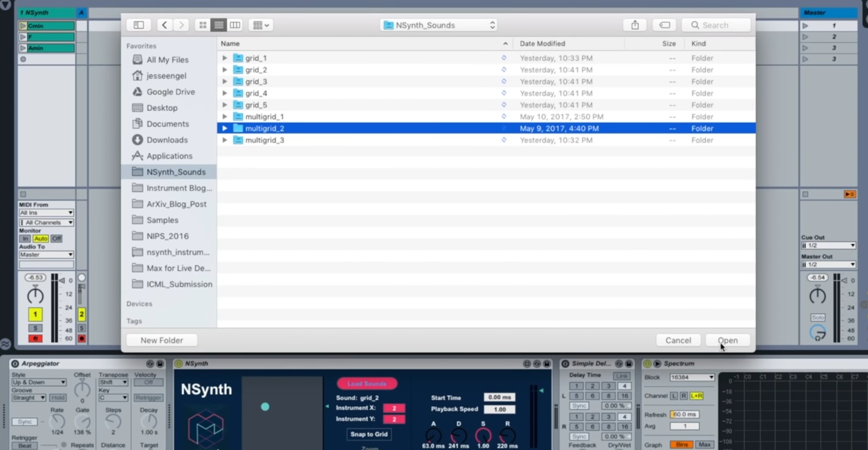Click the Edit Tags icon in toolbar
The image size is (868, 450).
pyautogui.click(x=664, y=25)
